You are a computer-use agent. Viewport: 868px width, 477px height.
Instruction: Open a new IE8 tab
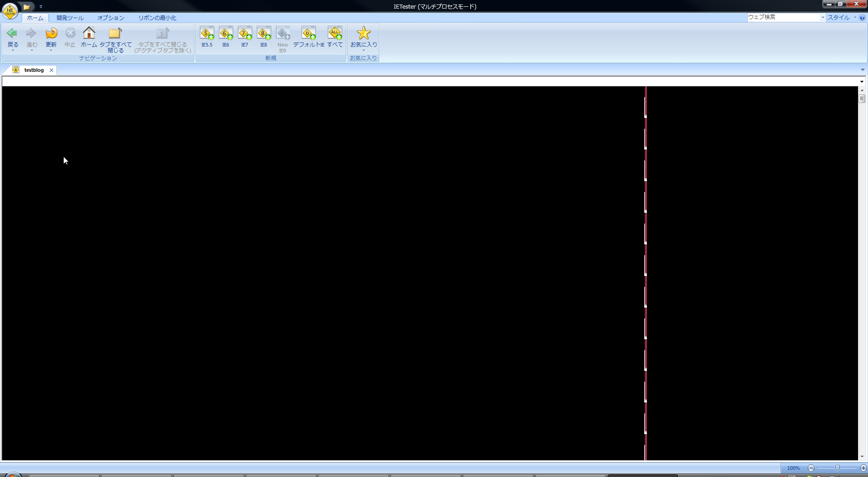pos(264,37)
